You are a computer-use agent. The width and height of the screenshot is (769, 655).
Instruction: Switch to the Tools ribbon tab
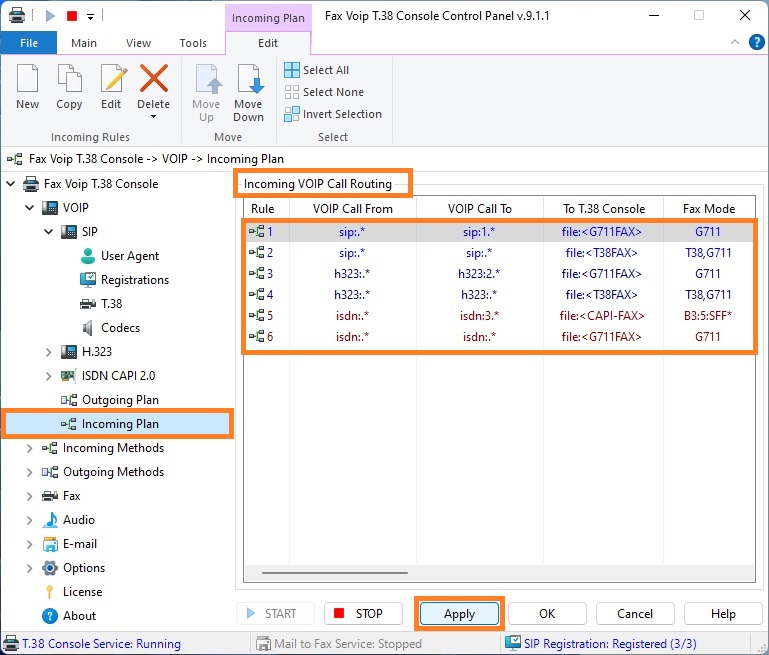(x=193, y=43)
